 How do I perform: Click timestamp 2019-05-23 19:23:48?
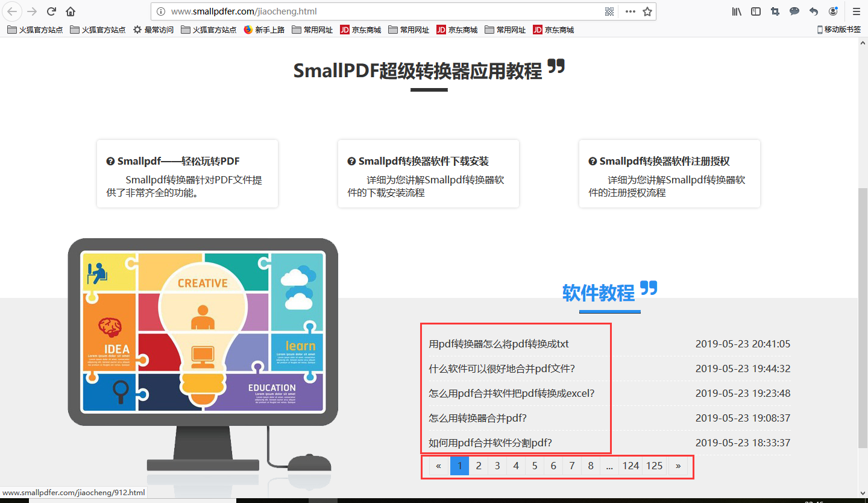pos(743,393)
